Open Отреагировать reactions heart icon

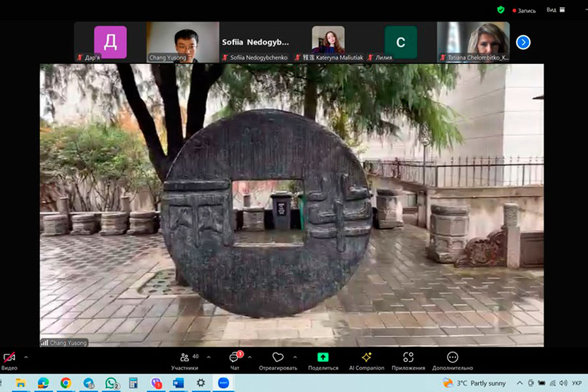pos(278,357)
